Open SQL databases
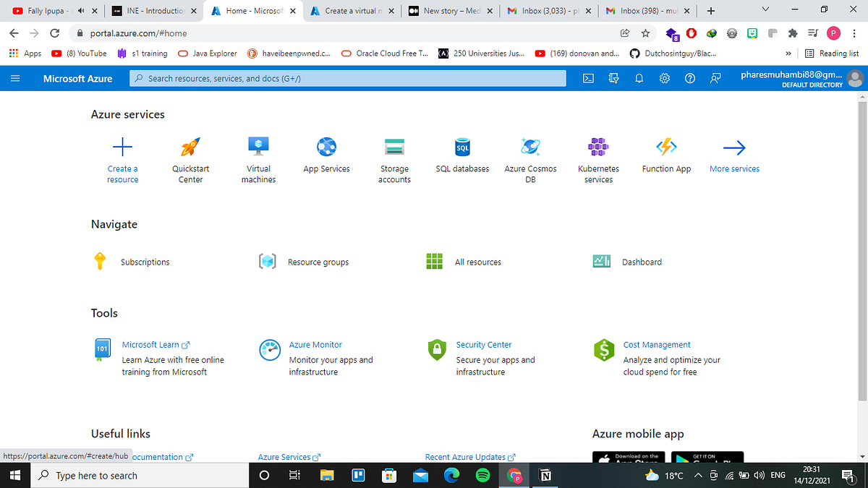 tap(462, 153)
